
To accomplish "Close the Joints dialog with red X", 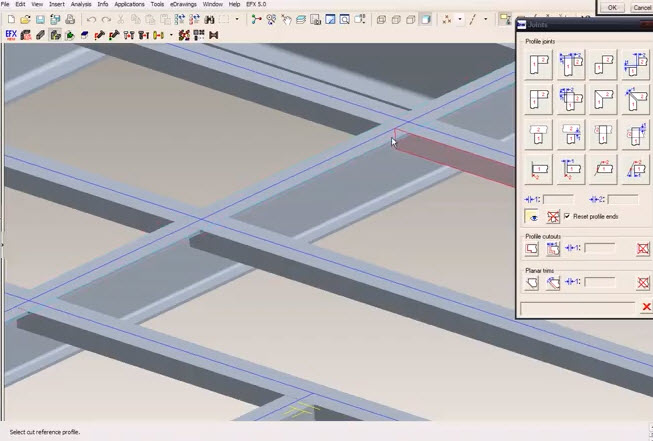I will (646, 307).
